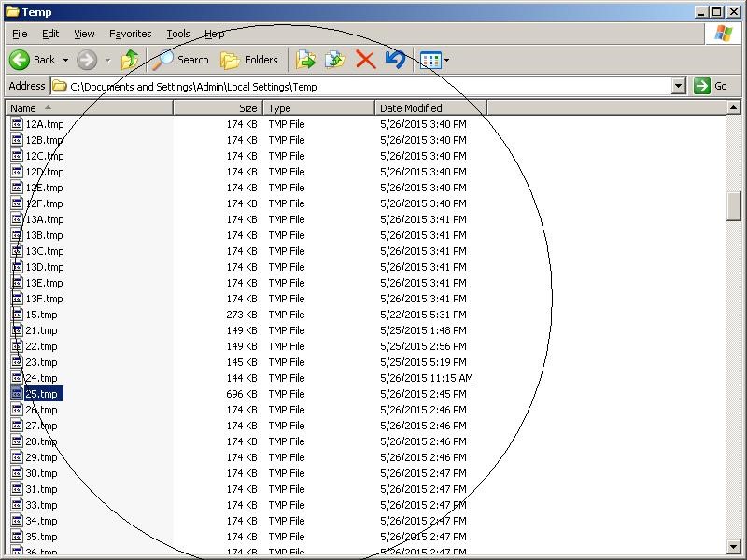Expand the Back history dropdown arrow
The width and height of the screenshot is (747, 560).
coord(65,60)
